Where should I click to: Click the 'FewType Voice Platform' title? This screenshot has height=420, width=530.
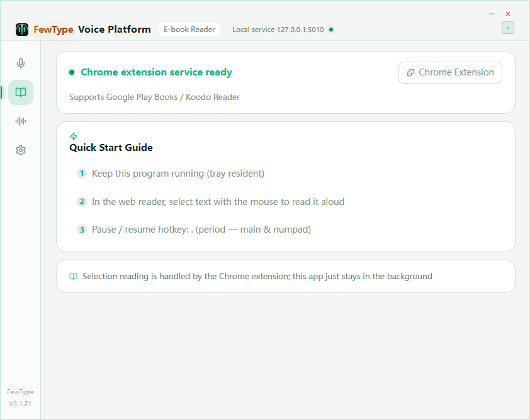tap(92, 30)
